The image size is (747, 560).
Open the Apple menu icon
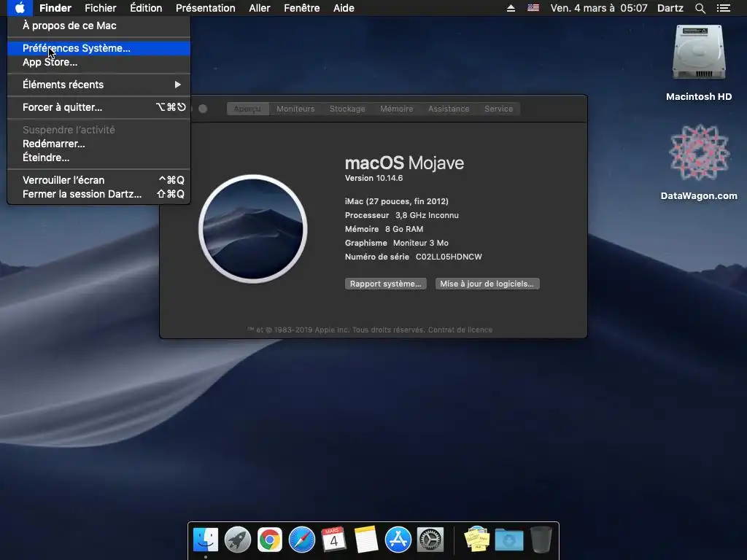click(20, 8)
